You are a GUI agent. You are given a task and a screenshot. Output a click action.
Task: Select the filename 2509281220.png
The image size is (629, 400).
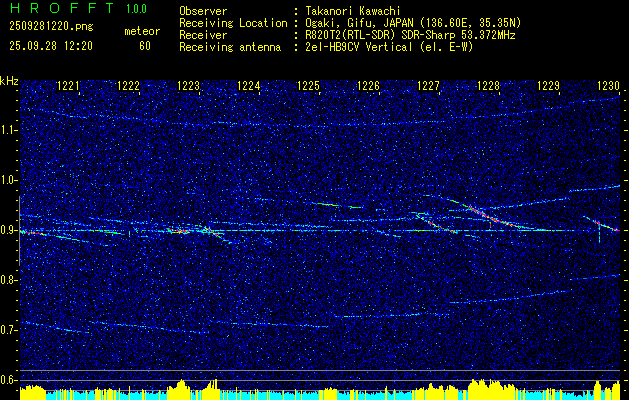(x=51, y=27)
